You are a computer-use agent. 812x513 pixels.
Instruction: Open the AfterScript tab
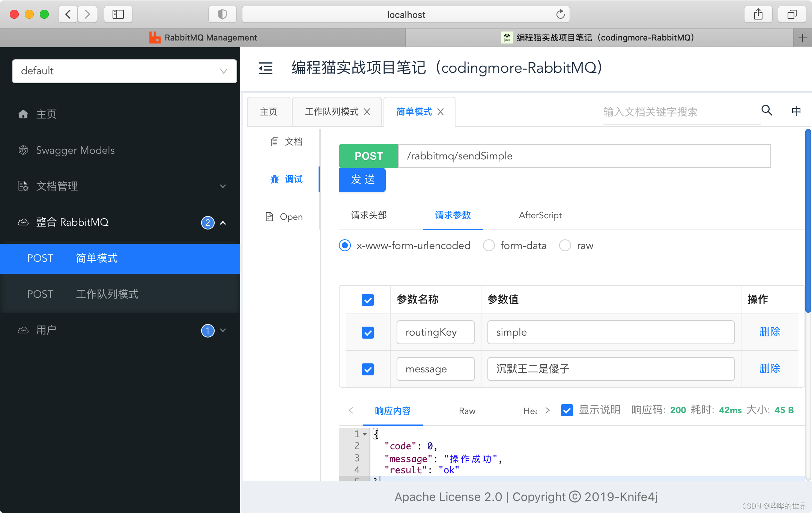[x=540, y=215]
